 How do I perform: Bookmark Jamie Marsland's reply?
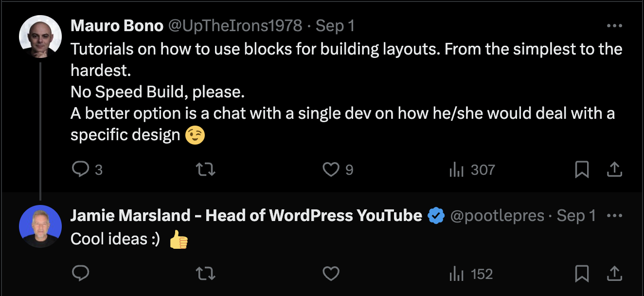[x=582, y=274]
